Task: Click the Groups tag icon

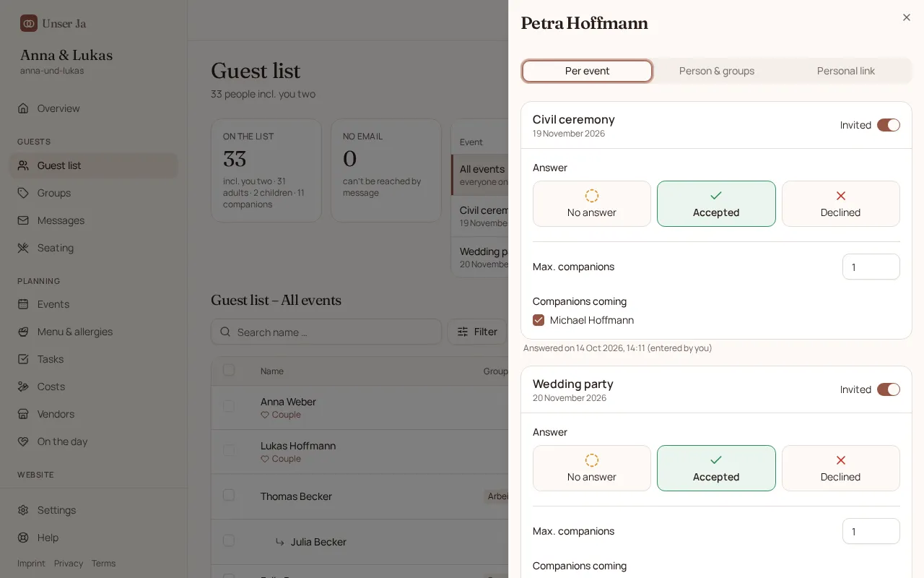Action: tap(23, 193)
